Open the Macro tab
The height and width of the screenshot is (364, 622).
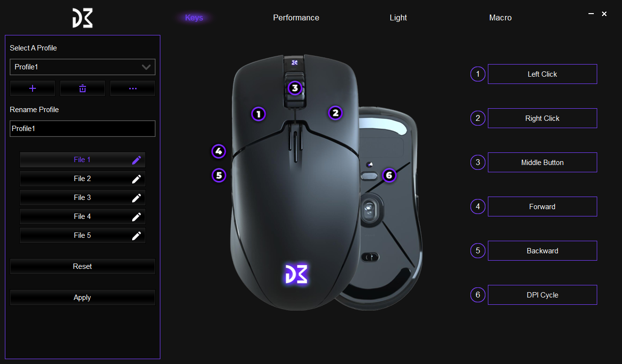click(501, 18)
